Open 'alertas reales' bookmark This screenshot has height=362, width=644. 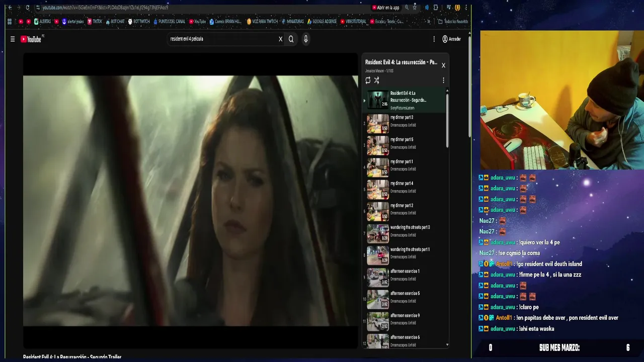[73, 22]
